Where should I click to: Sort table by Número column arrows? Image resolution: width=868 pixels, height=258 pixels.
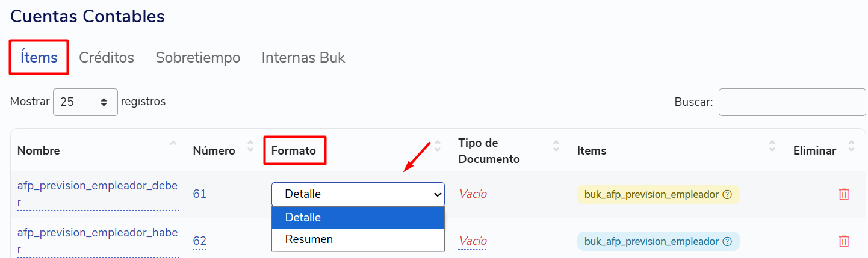250,146
